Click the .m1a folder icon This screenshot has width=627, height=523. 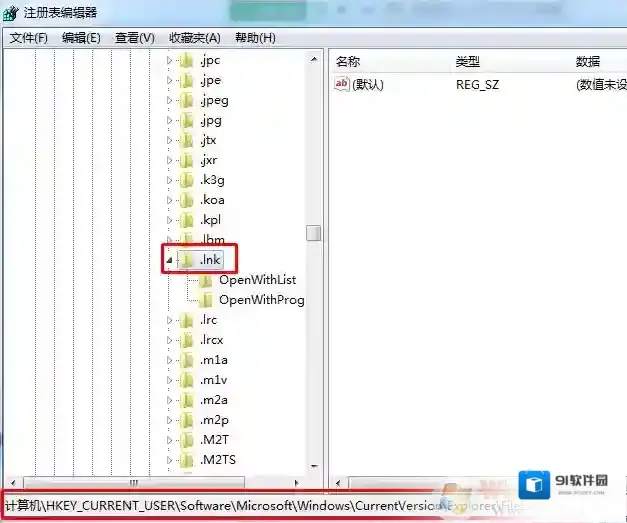(187, 360)
